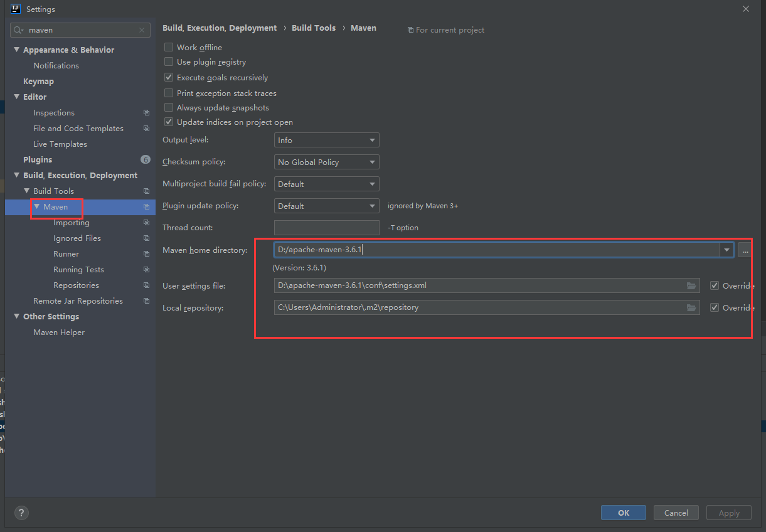Collapse the Editor section

[x=17, y=97]
